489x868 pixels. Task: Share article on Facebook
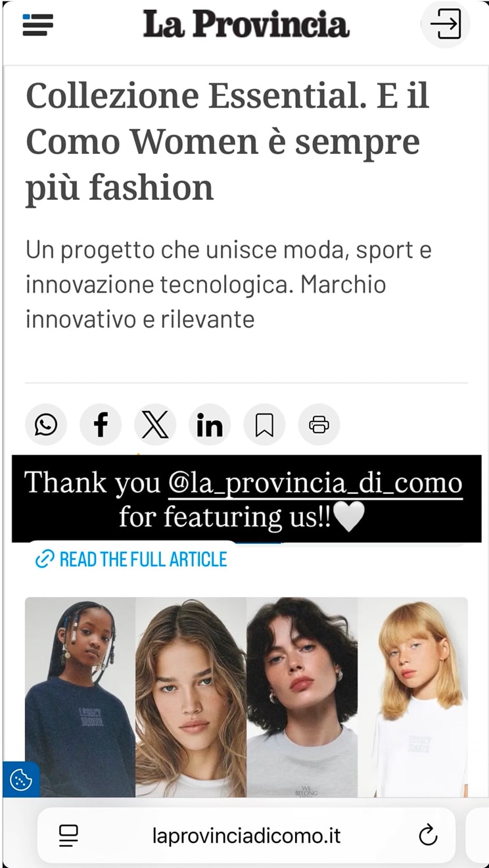(x=101, y=425)
